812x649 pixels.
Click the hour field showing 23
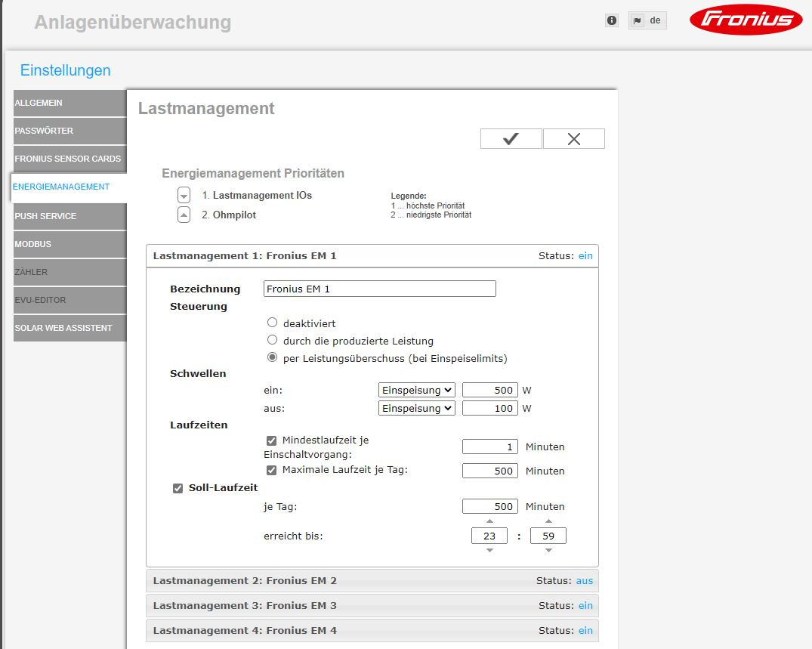pyautogui.click(x=489, y=536)
